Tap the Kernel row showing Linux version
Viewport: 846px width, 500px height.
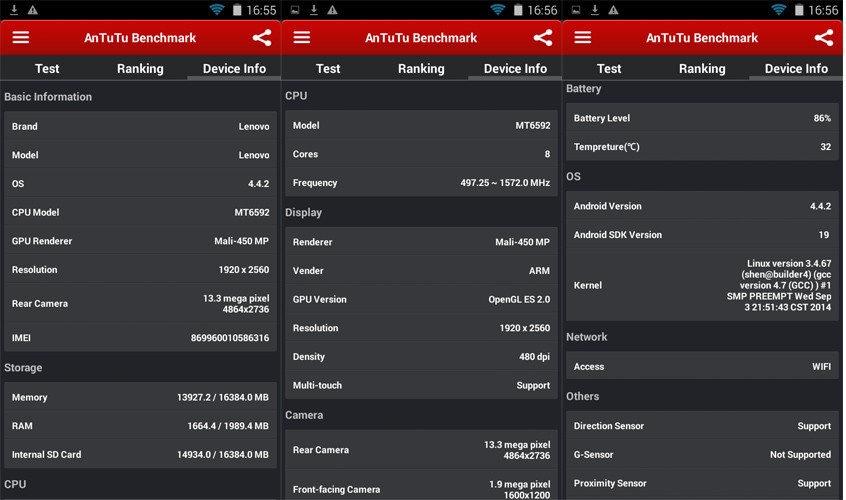tap(702, 285)
